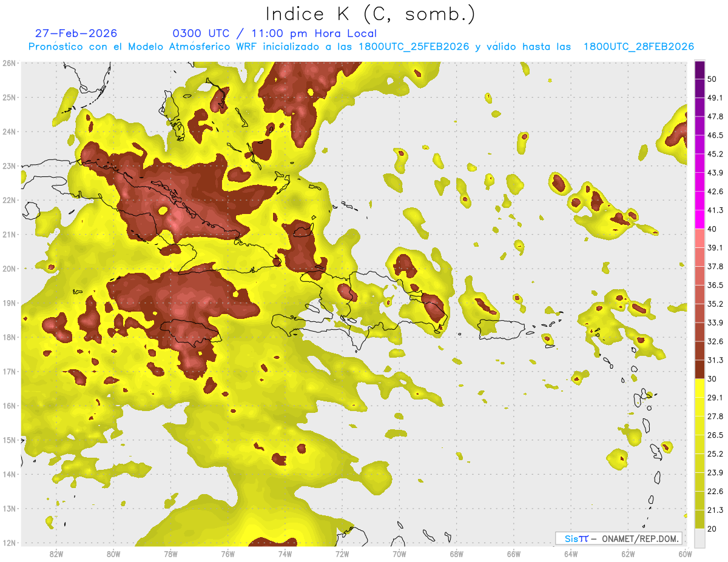
Task: Click scale value '41.3'
Action: (715, 210)
